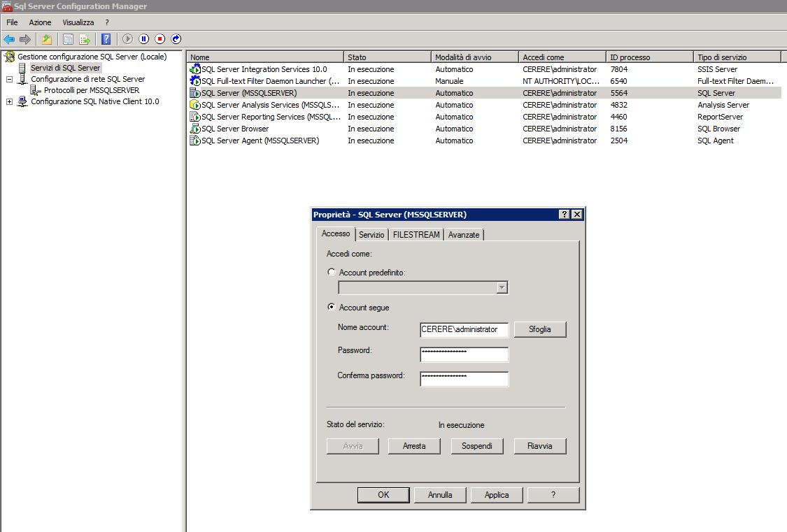Click the process ID 7804 cell
787x532 pixels.
pos(619,69)
